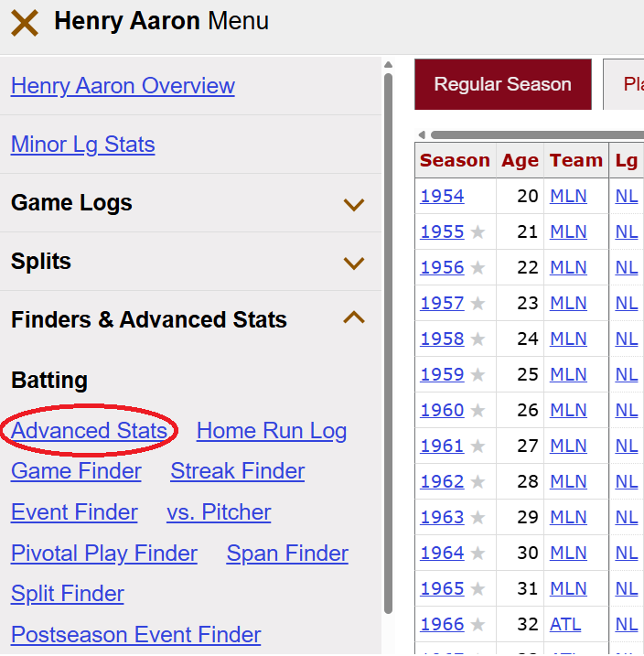Expand the Game Logs section
This screenshot has width=644, height=656.
click(353, 204)
